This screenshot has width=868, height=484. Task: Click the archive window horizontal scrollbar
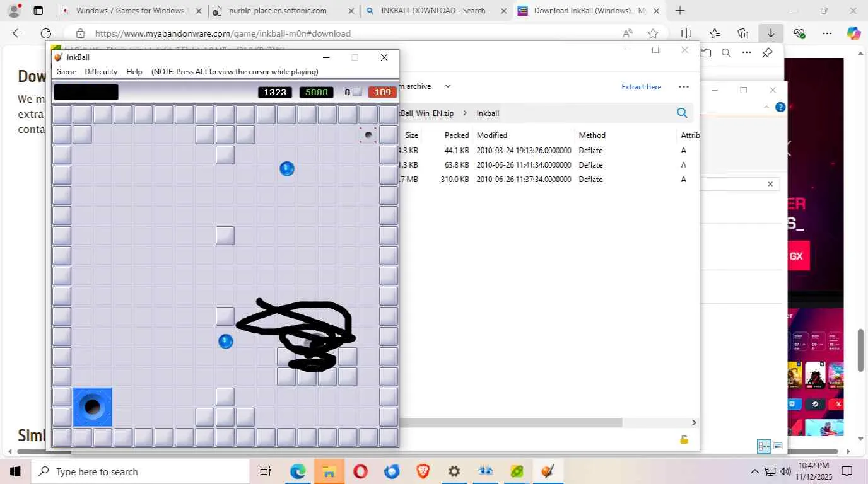(511, 422)
